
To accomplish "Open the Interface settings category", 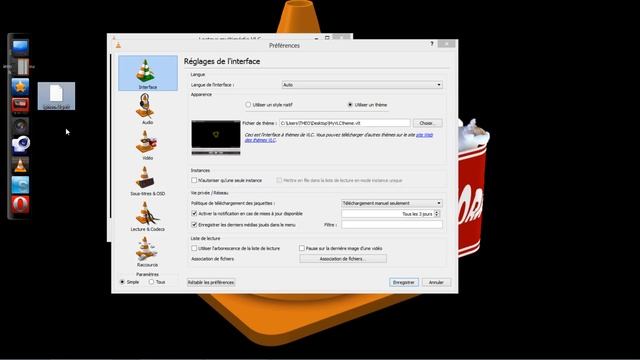I will (148, 73).
